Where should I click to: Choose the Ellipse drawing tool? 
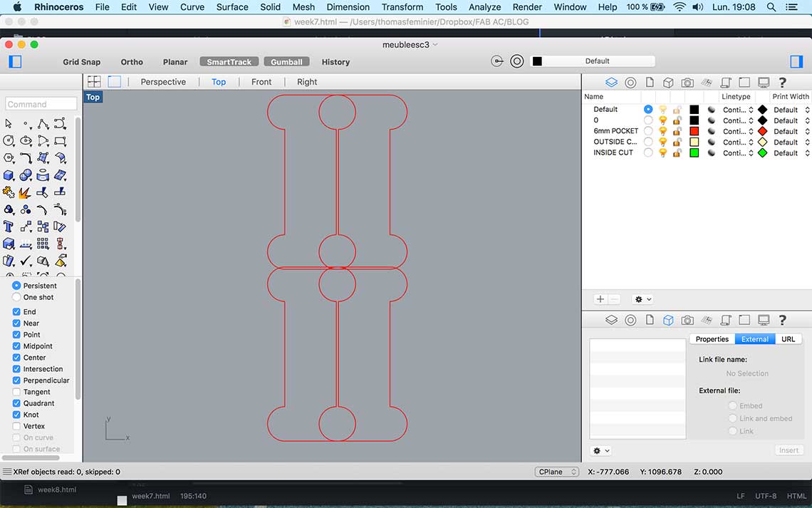click(26, 141)
